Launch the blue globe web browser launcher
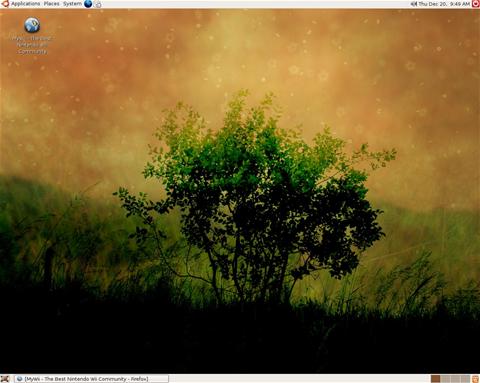 tap(88, 4)
